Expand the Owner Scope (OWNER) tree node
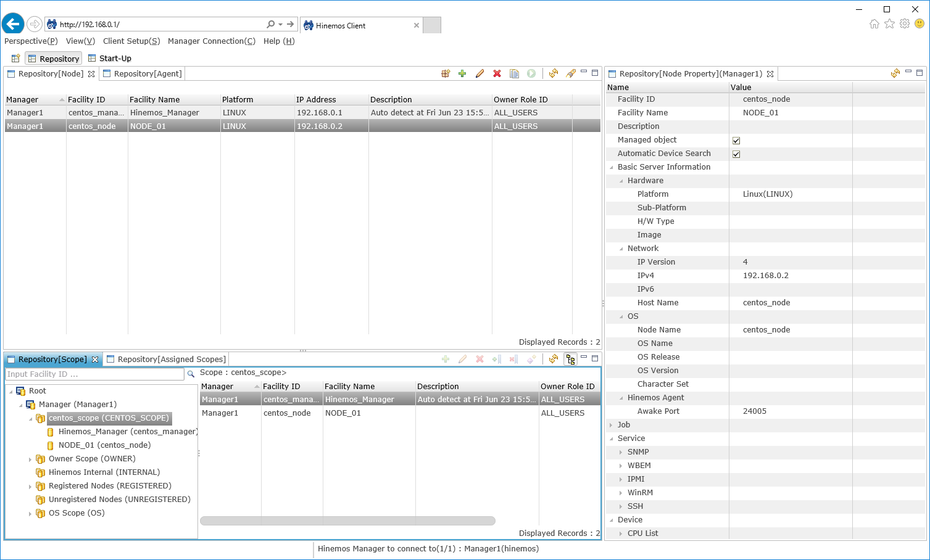 coord(30,459)
